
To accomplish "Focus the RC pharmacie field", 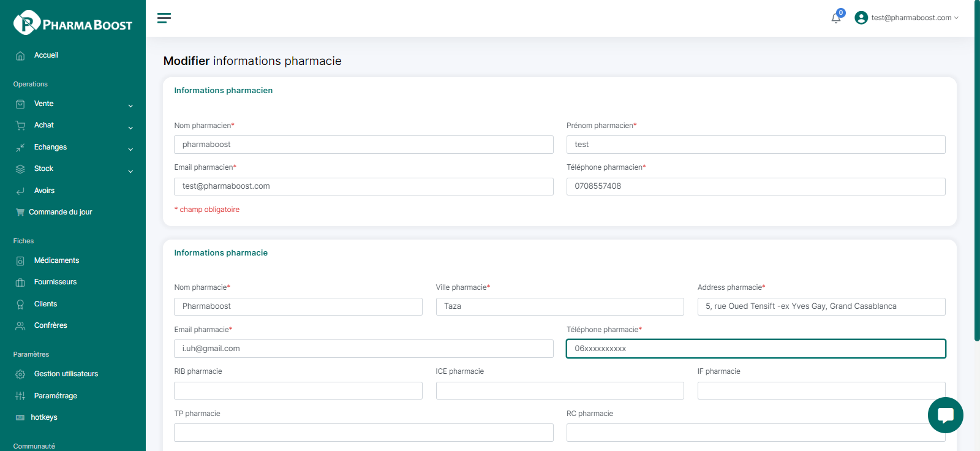I will [x=756, y=433].
